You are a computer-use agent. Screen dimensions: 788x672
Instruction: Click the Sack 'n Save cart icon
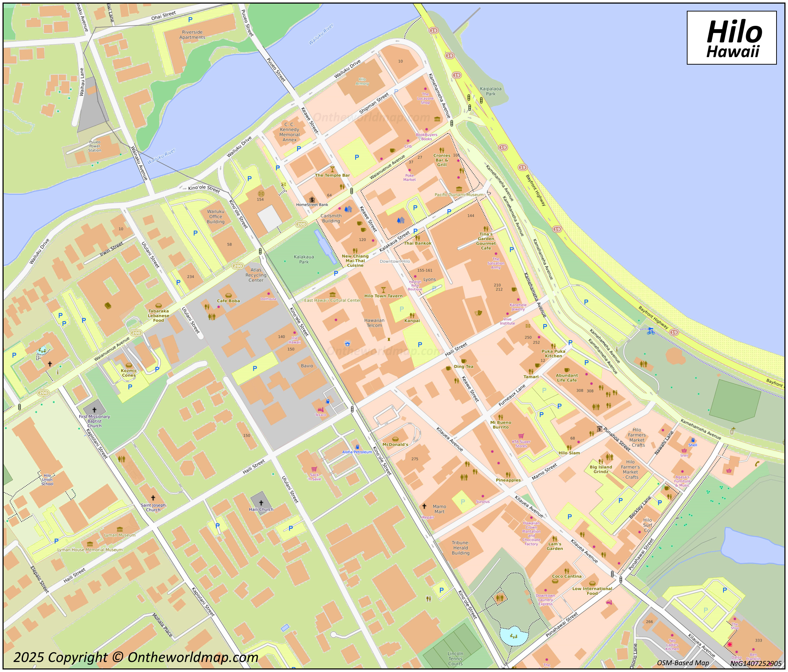pos(314,469)
